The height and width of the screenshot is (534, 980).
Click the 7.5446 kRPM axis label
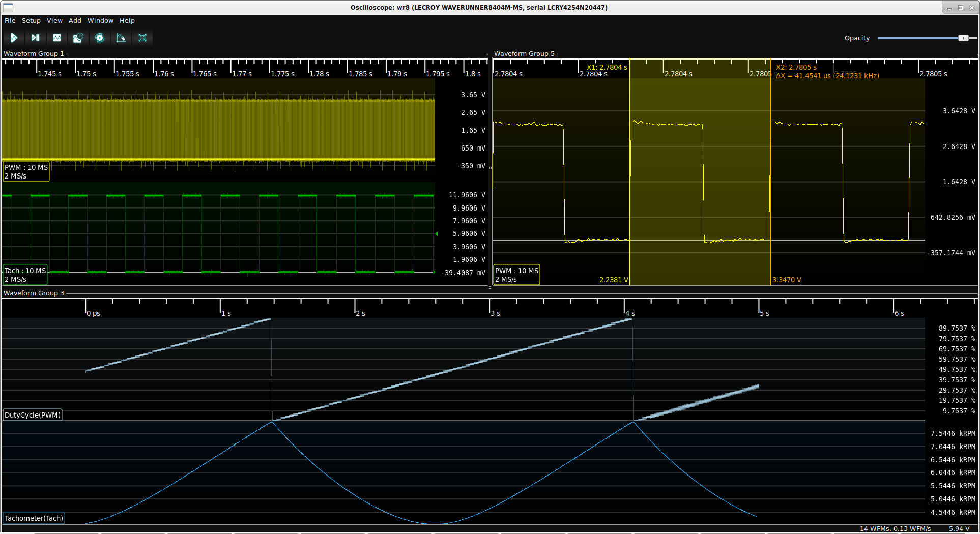(953, 433)
